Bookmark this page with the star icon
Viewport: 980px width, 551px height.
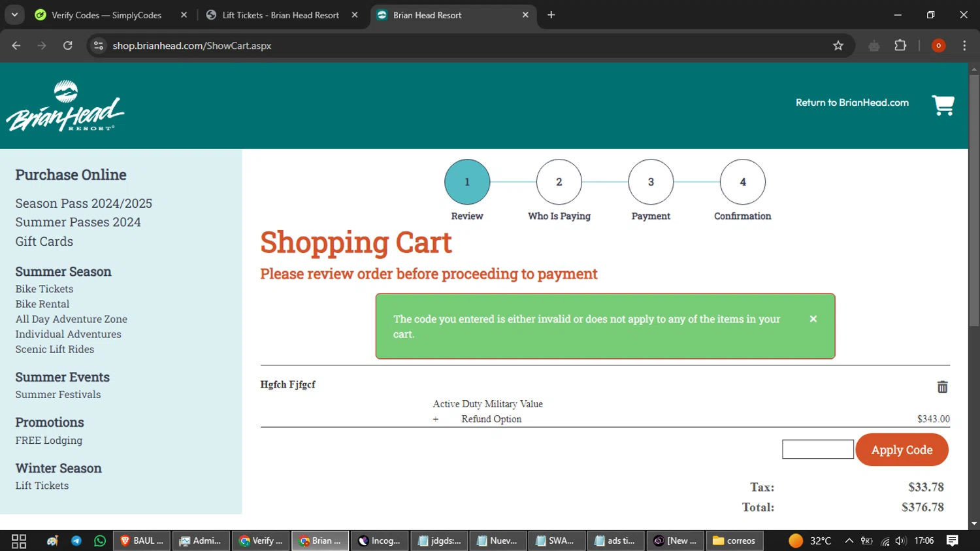click(838, 46)
